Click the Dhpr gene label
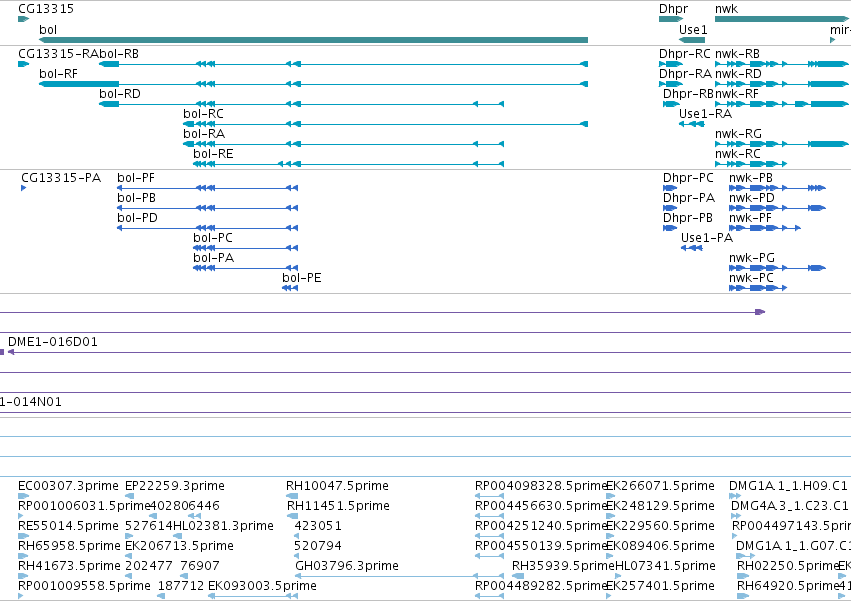Viewport: 851px width, 601px height. point(673,9)
